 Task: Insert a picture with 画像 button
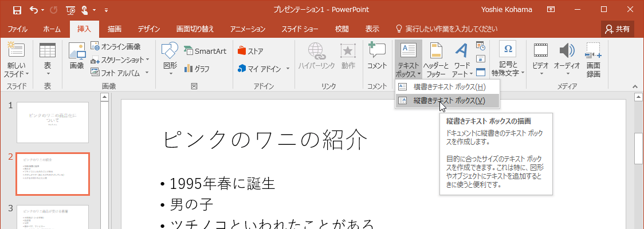click(77, 54)
